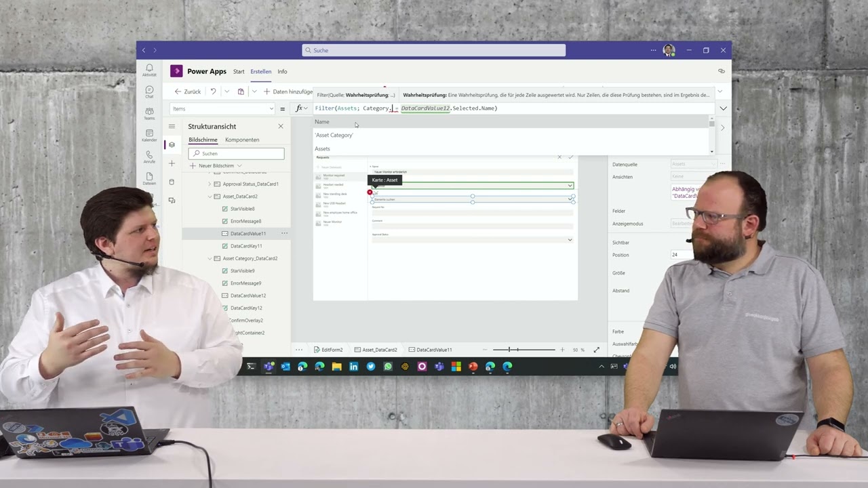Screen dimensions: 868x488
Task: Click the EditForm2 breadcrumb
Action: 328,350
